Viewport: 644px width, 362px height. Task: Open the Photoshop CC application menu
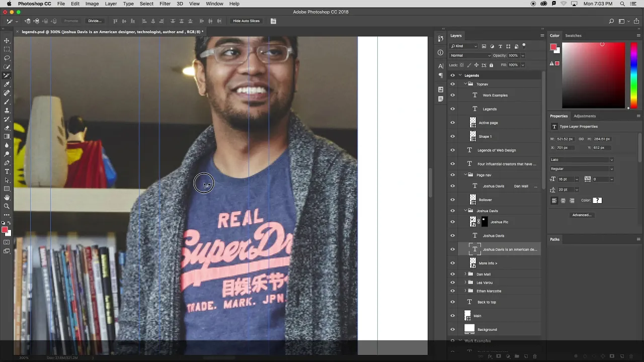(x=35, y=4)
